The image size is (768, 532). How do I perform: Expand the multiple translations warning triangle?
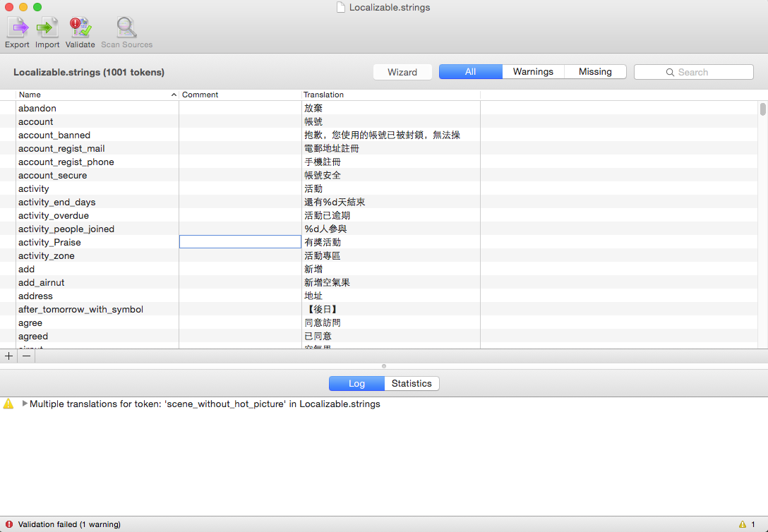pyautogui.click(x=25, y=404)
